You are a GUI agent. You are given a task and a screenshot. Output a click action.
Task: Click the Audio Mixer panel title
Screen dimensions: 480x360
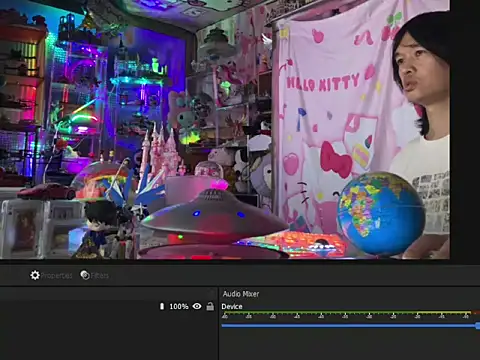pyautogui.click(x=241, y=294)
